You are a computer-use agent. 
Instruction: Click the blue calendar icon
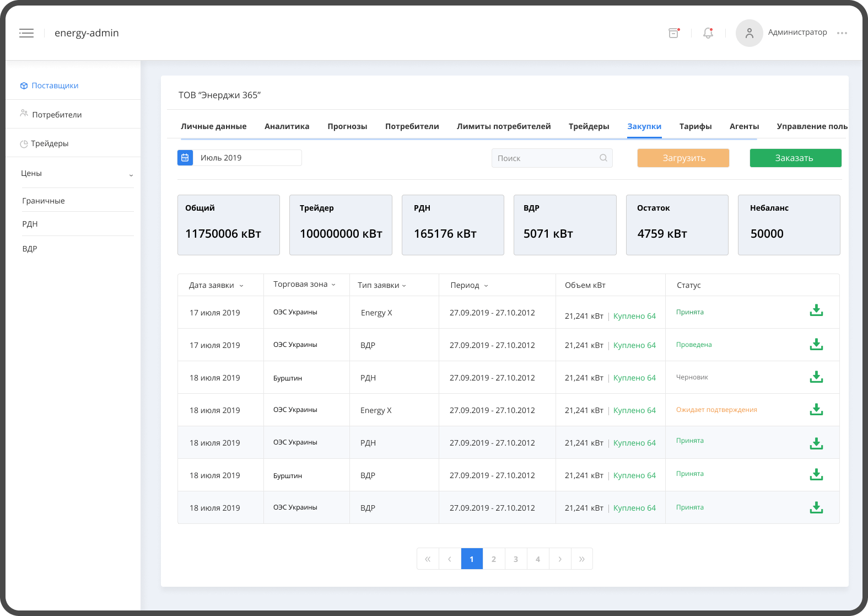point(185,158)
